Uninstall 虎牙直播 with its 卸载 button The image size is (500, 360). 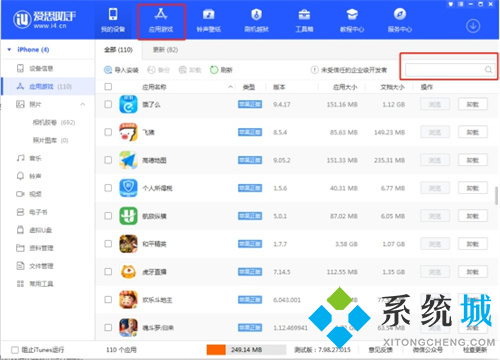pos(473,272)
